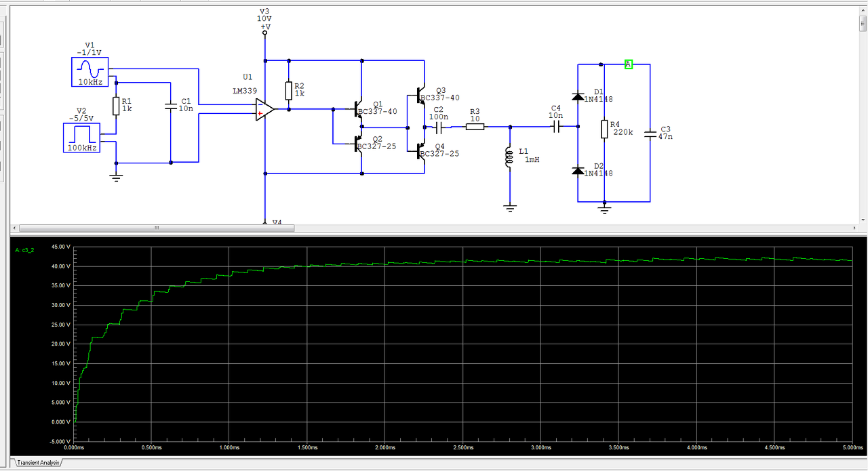Click the A: c3_2 trace legend label

pyautogui.click(x=26, y=250)
